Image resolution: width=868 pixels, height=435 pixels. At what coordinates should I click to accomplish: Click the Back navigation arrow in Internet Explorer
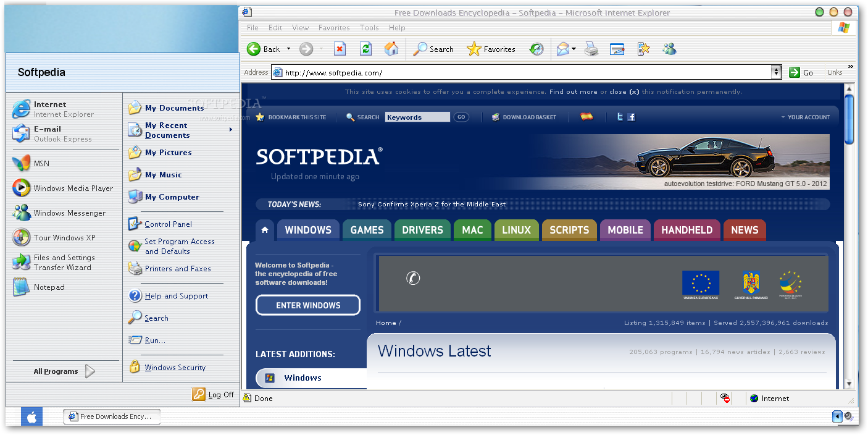254,49
